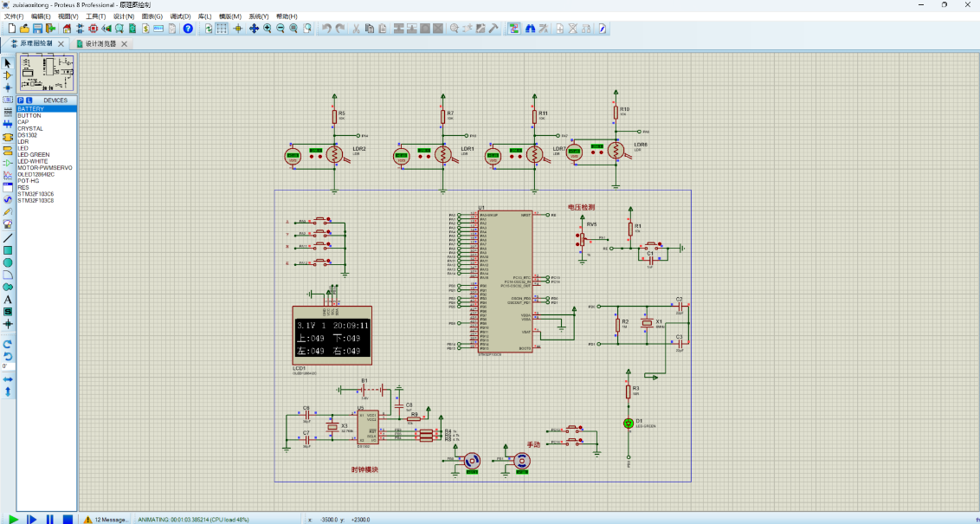Close the 原理图绘制 tab

tap(61, 43)
